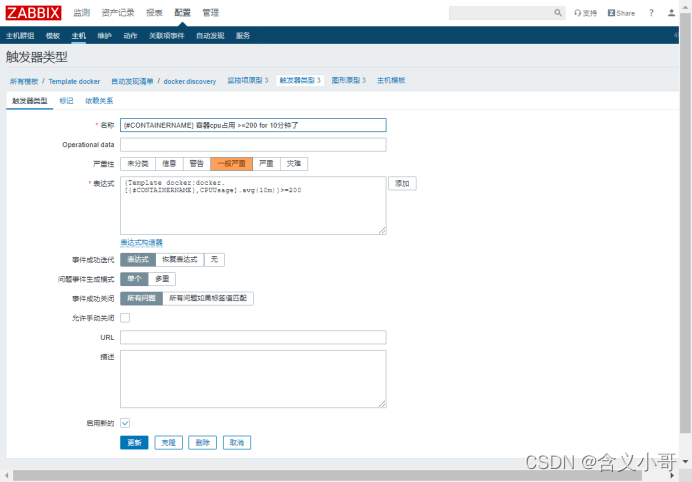Click the Operational data field
This screenshot has height=482, width=692.
(x=253, y=144)
